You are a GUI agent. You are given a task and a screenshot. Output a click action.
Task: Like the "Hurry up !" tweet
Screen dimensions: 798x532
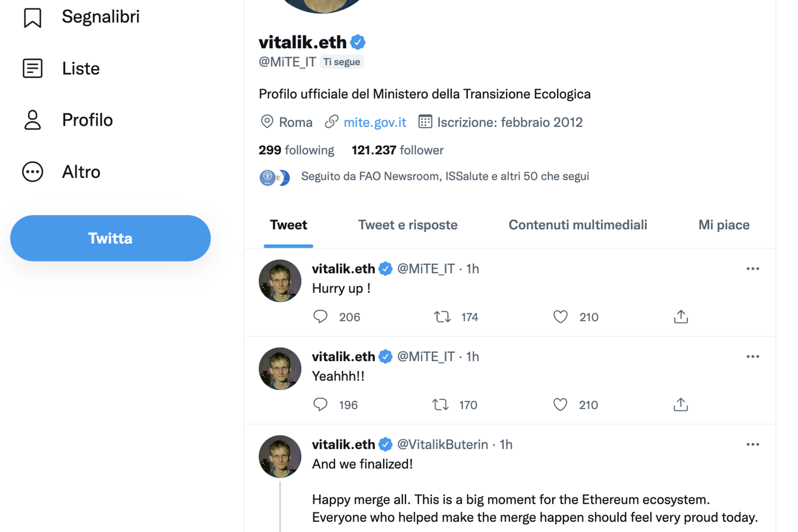(x=560, y=317)
